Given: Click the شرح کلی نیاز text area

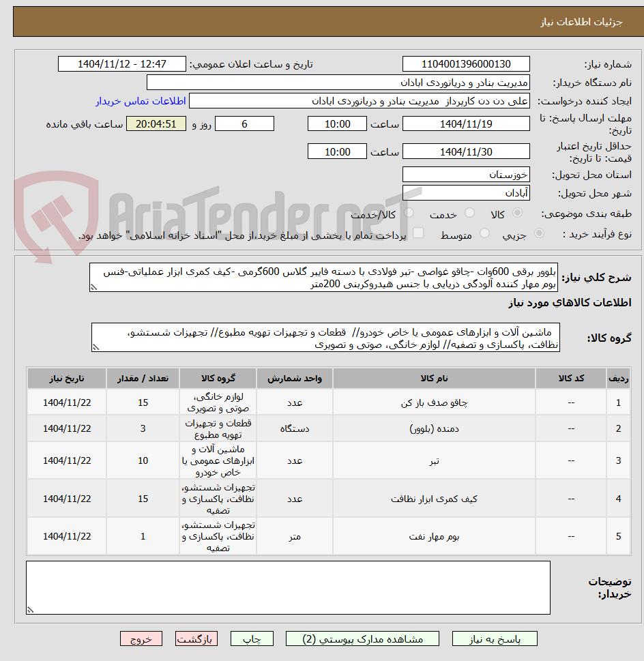Looking at the screenshot, I should [323, 278].
